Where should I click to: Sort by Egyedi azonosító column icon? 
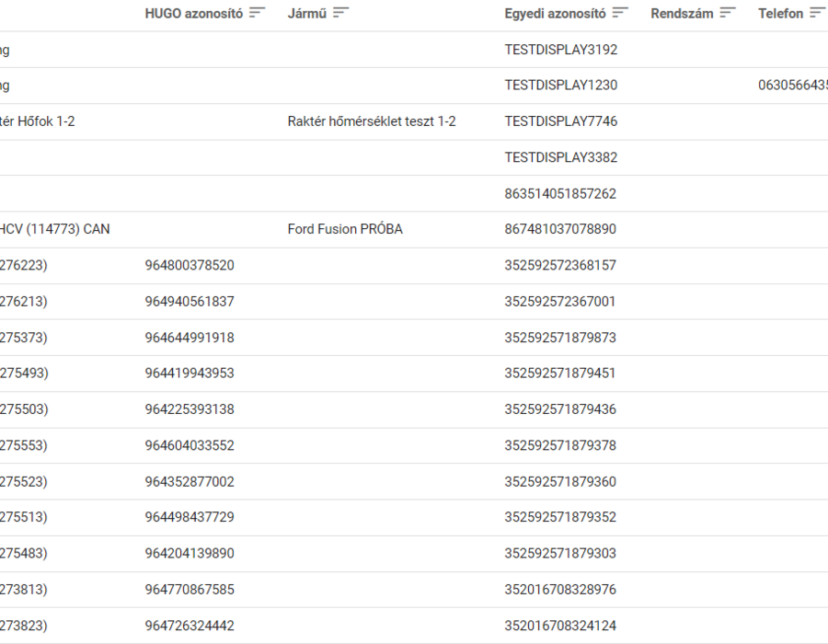tap(620, 13)
